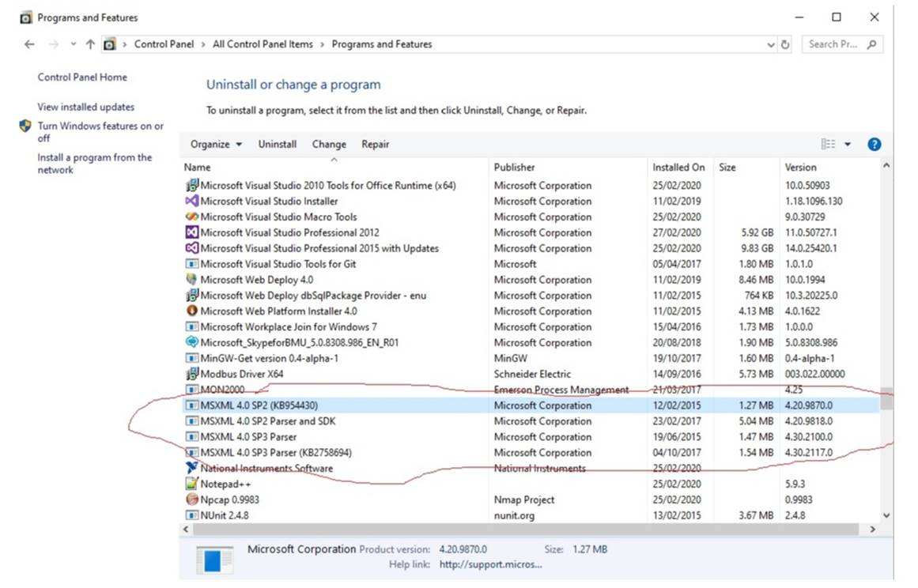
Task: Select the MSXML 4.0 SP3 Parser row
Action: click(x=530, y=437)
